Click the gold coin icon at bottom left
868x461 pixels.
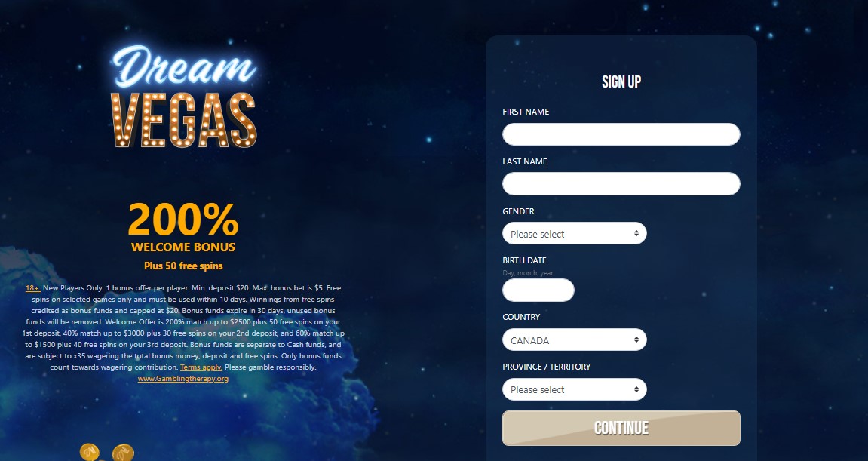90,452
